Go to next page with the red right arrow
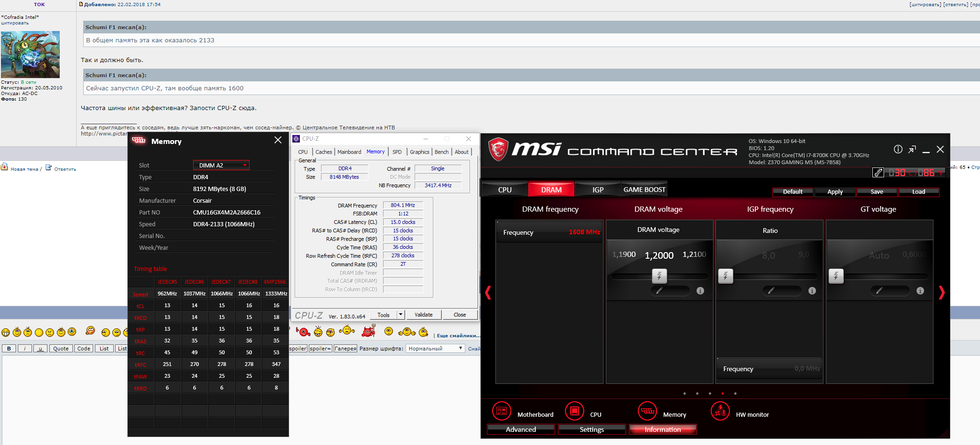The image size is (980, 445). point(941,293)
